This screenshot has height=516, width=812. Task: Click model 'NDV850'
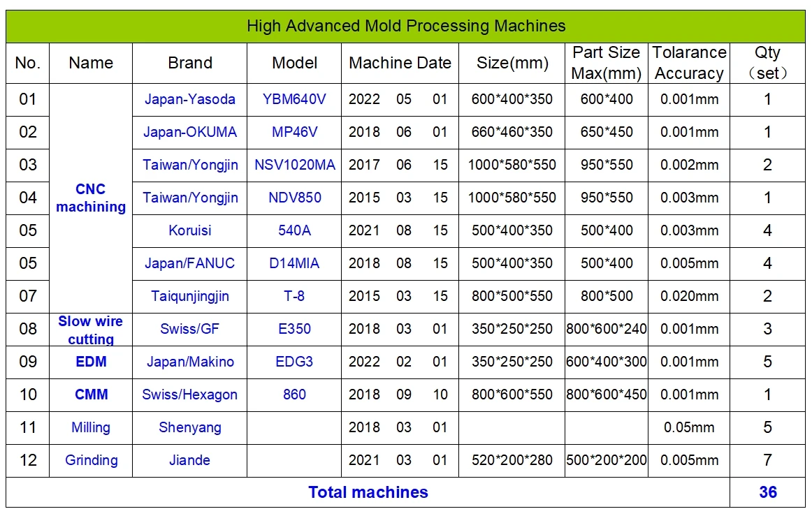294,198
